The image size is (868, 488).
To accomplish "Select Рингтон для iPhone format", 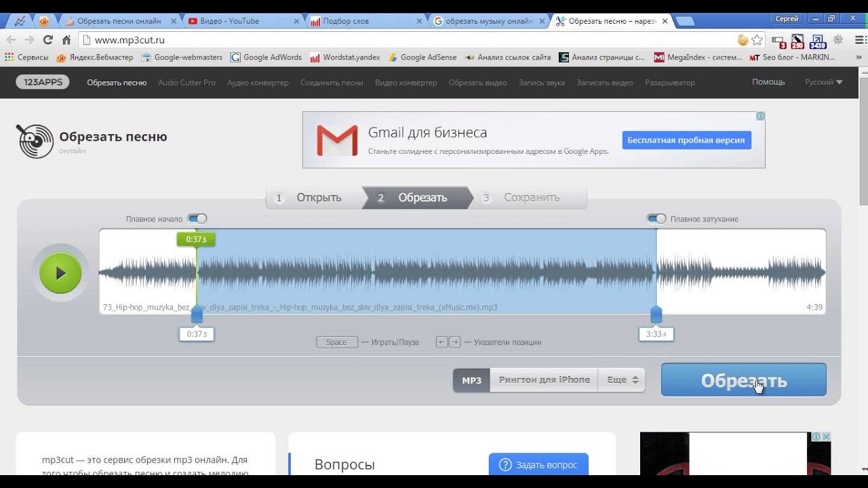I will [x=544, y=380].
